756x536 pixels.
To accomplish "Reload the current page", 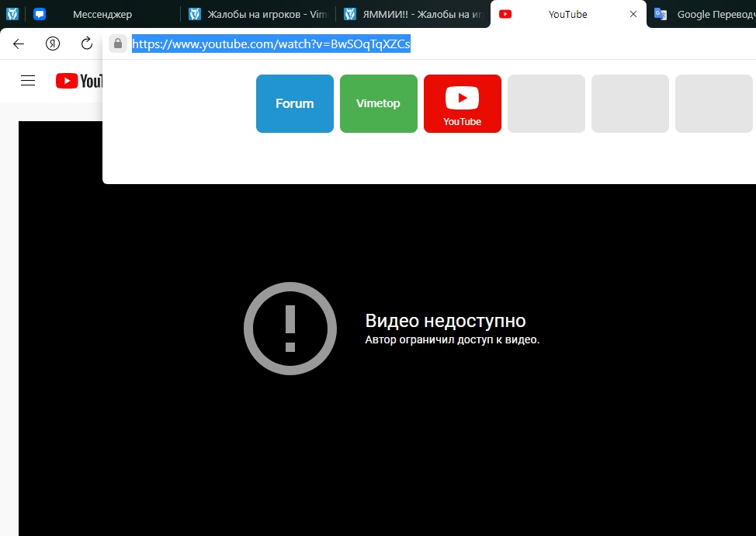I will 87,44.
